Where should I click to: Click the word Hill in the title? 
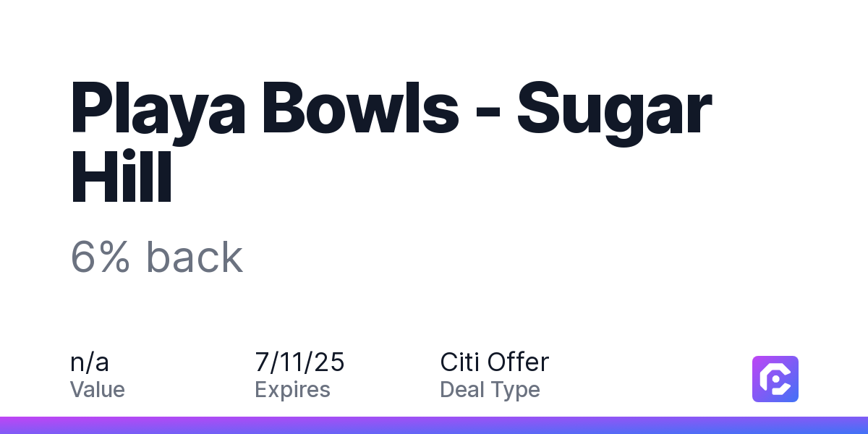(x=122, y=178)
